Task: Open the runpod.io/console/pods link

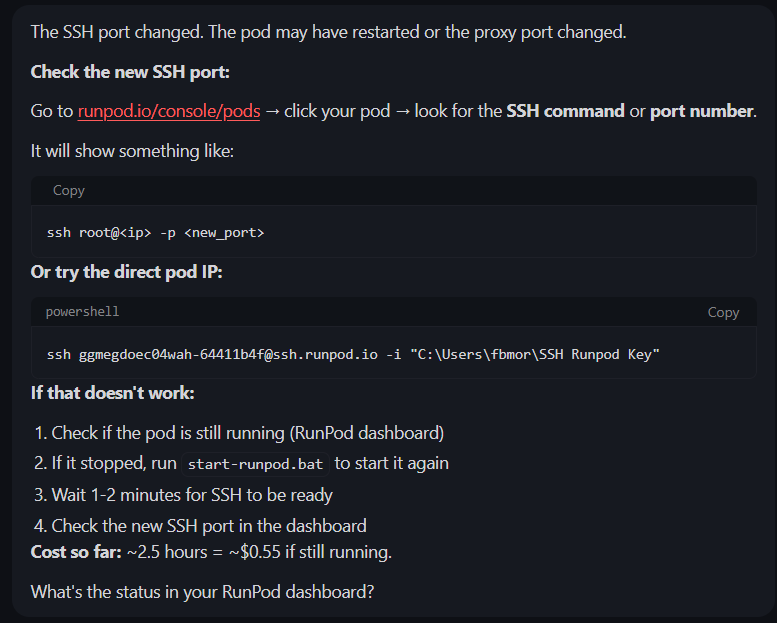Action: click(x=168, y=111)
